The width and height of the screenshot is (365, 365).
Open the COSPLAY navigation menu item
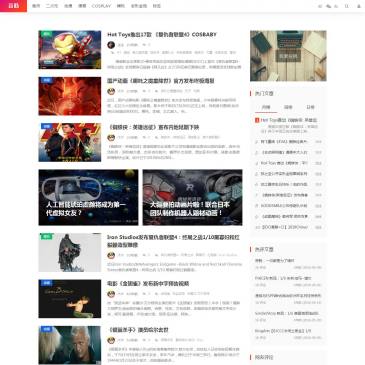click(x=101, y=6)
